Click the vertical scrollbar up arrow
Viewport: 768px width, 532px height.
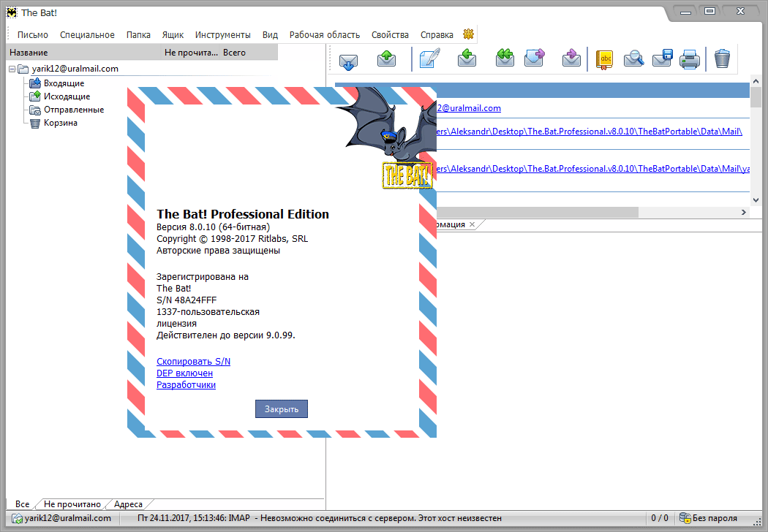[756, 81]
